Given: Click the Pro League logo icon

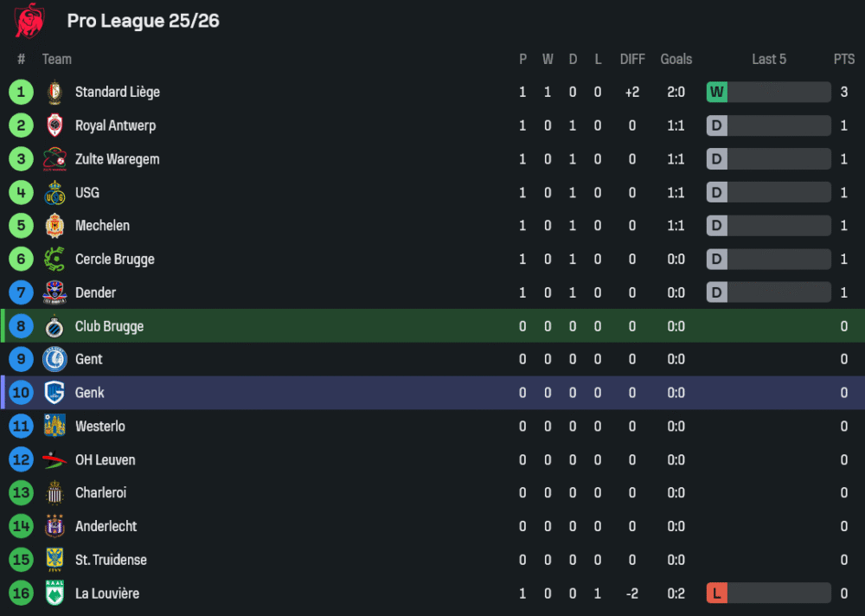Looking at the screenshot, I should 29,20.
